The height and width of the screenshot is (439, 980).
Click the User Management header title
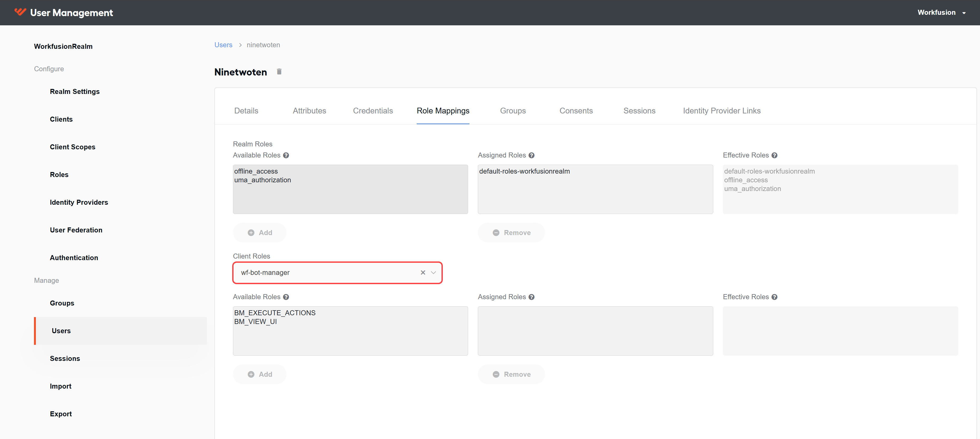(71, 13)
